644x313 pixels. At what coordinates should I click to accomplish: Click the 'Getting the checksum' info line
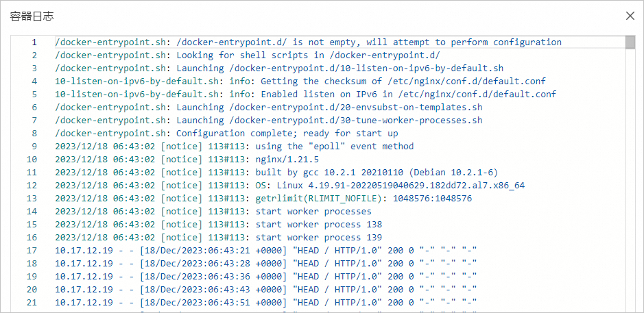(300, 82)
